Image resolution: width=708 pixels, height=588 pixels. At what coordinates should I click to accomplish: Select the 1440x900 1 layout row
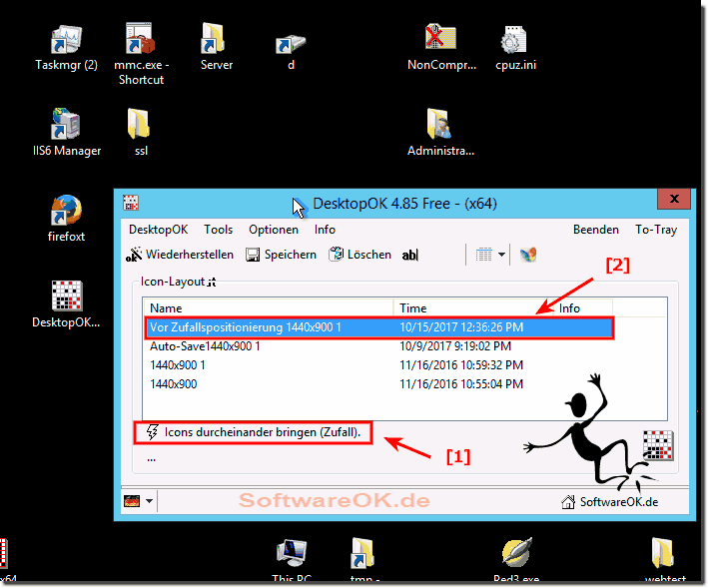click(379, 365)
